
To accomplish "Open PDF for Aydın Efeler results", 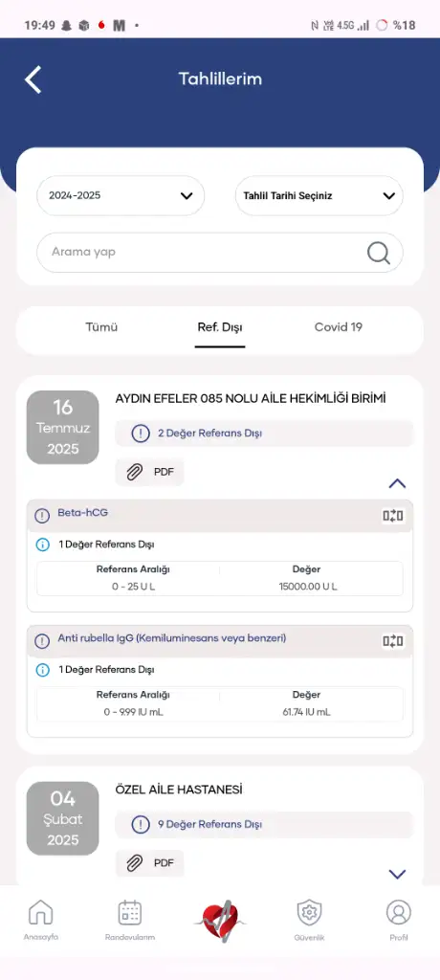I will point(150,472).
